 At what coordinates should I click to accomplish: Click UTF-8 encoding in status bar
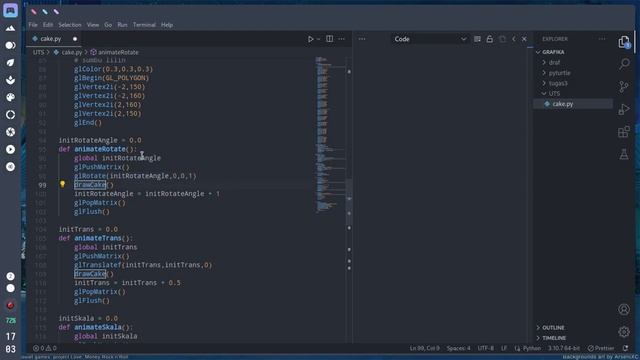tap(485, 348)
